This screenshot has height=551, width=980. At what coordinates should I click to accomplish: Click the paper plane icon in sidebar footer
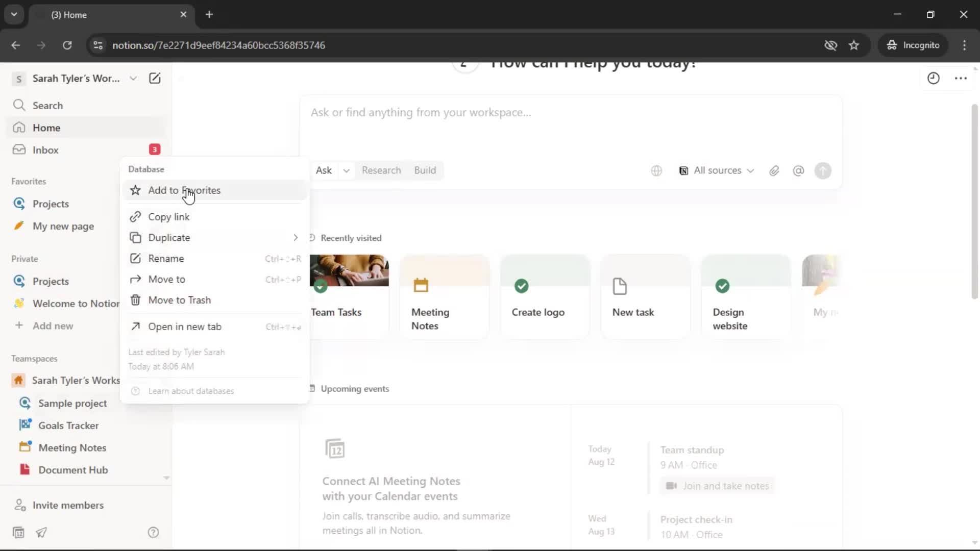[41, 532]
